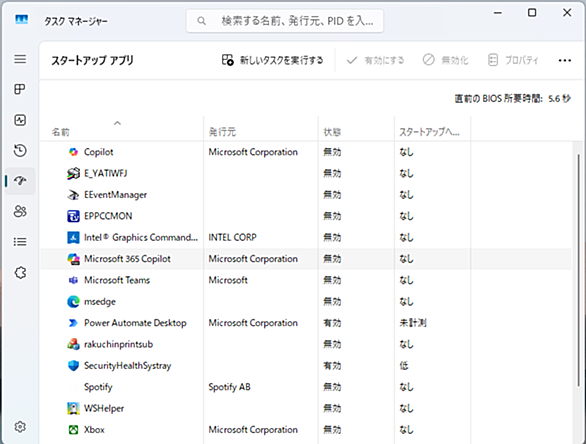The width and height of the screenshot is (586, 444).
Task: Open the App history page icon
Action: click(x=20, y=150)
